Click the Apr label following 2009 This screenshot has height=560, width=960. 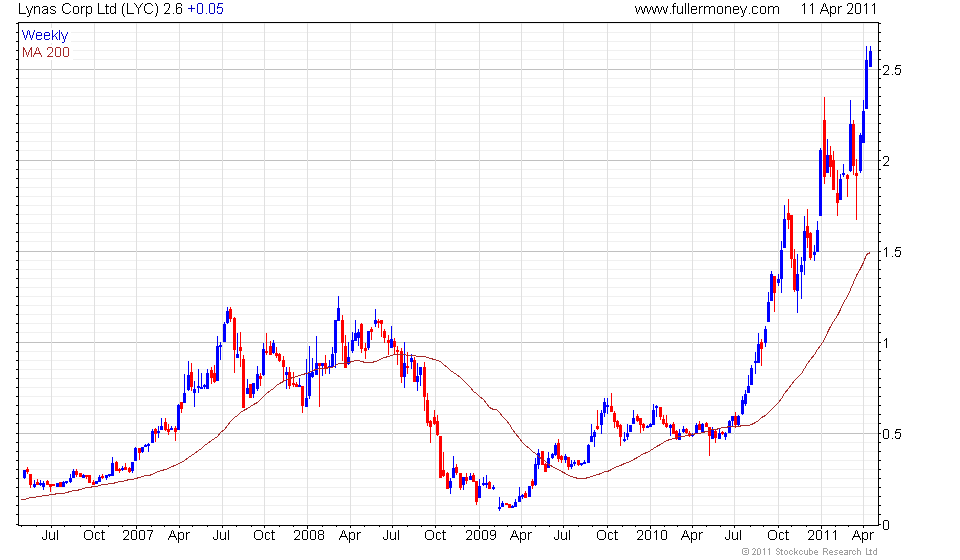520,536
